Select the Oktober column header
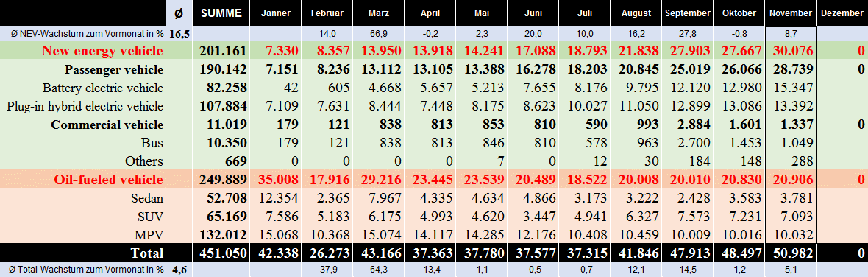Viewport: 868px width, 277px height. coord(739,13)
